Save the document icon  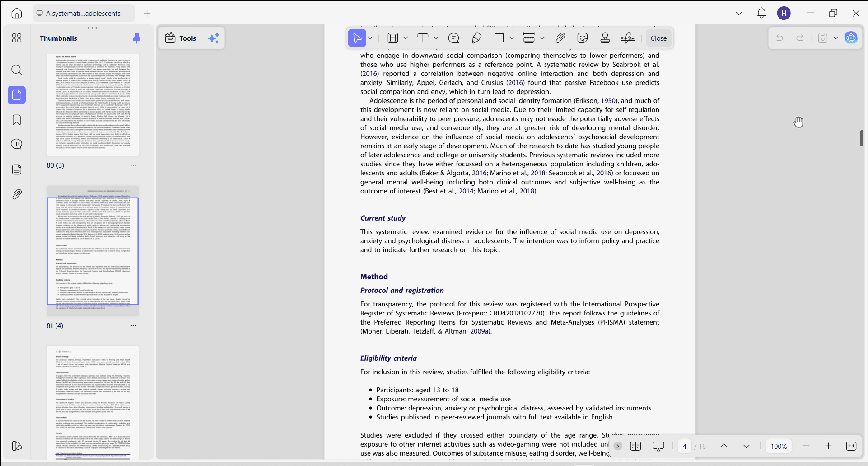(x=823, y=38)
